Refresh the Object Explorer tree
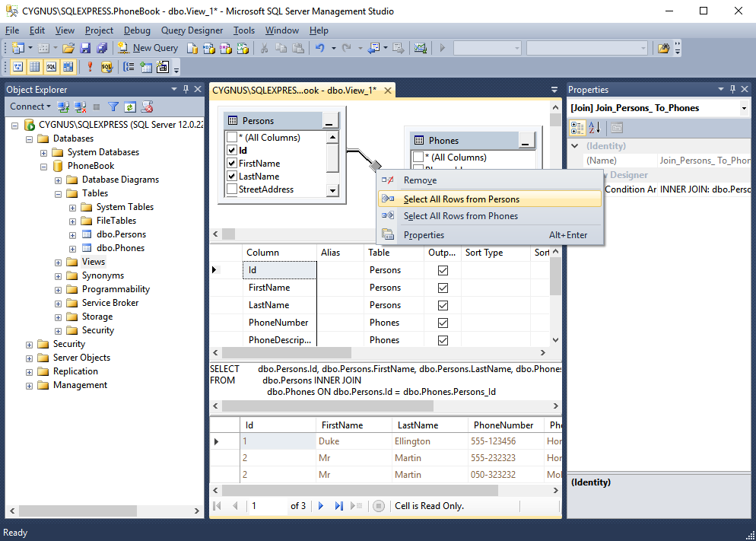 (130, 107)
